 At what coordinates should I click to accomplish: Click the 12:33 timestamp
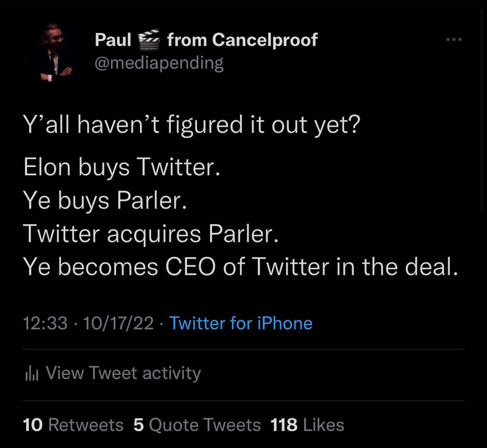point(45,323)
